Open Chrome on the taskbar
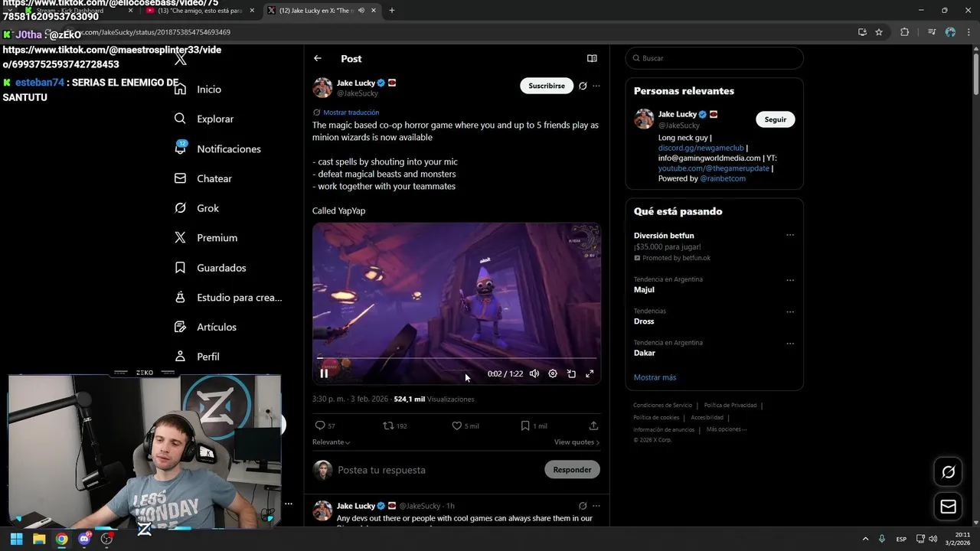980x551 pixels. click(61, 539)
